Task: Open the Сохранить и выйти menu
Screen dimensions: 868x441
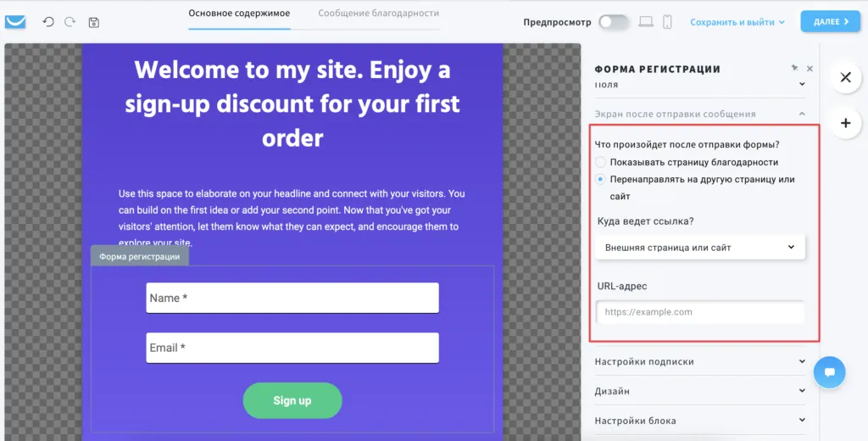Action: point(737,22)
